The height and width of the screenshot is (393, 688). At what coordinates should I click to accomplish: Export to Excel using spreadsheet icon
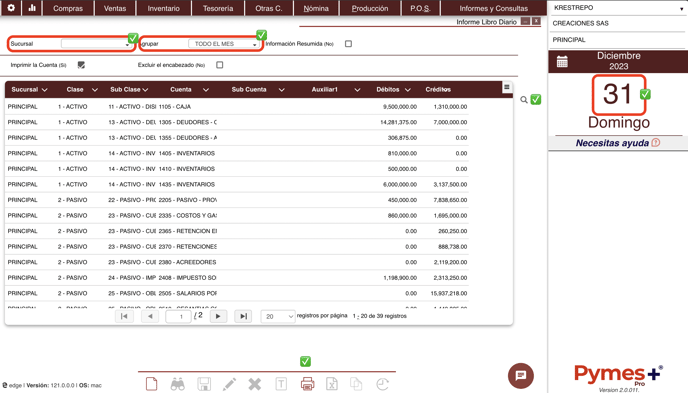pos(332,384)
